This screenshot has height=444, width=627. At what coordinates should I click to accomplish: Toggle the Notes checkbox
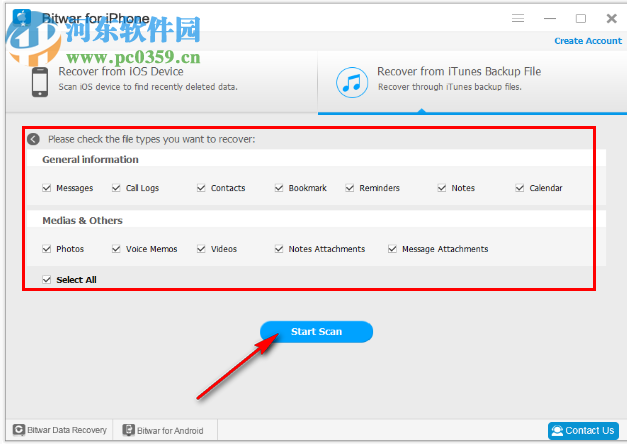[x=442, y=188]
